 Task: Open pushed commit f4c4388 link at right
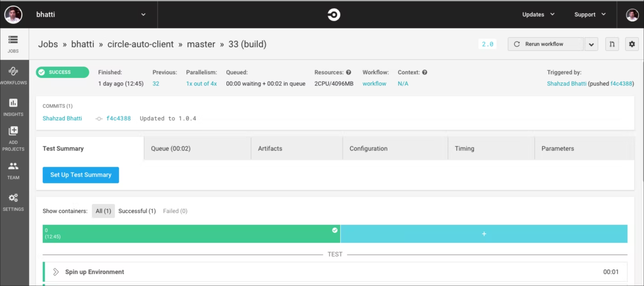(621, 84)
